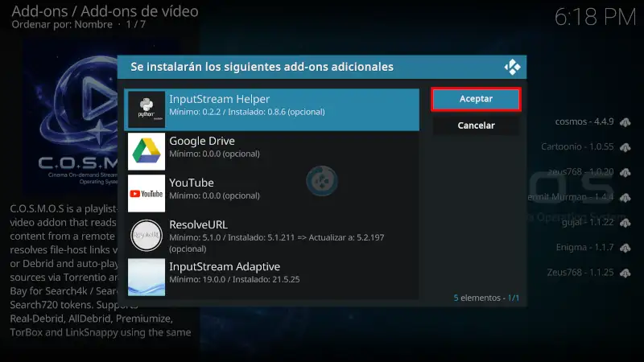644x362 pixels.
Task: Select cosmos - 4.4.9 version entry
Action: 584,122
